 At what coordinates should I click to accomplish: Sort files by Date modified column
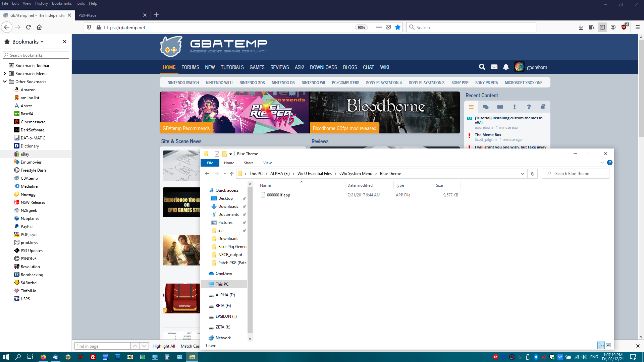360,185
